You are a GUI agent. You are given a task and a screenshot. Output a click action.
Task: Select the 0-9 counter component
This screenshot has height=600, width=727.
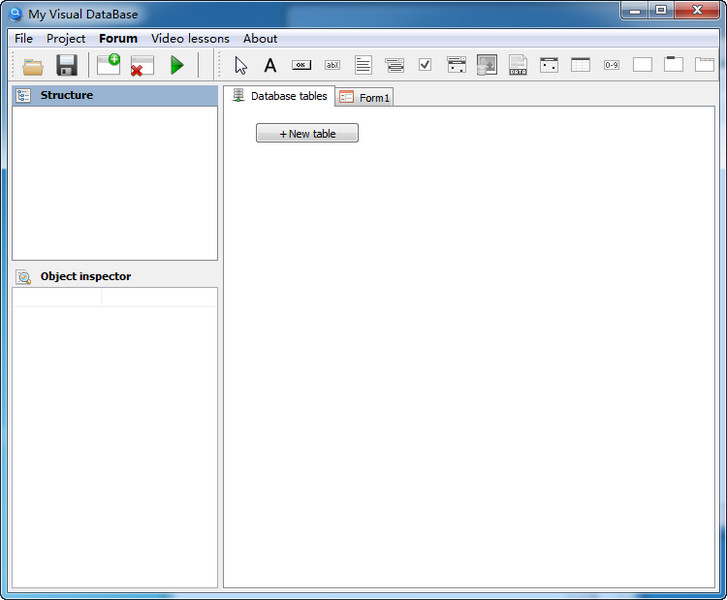point(611,65)
